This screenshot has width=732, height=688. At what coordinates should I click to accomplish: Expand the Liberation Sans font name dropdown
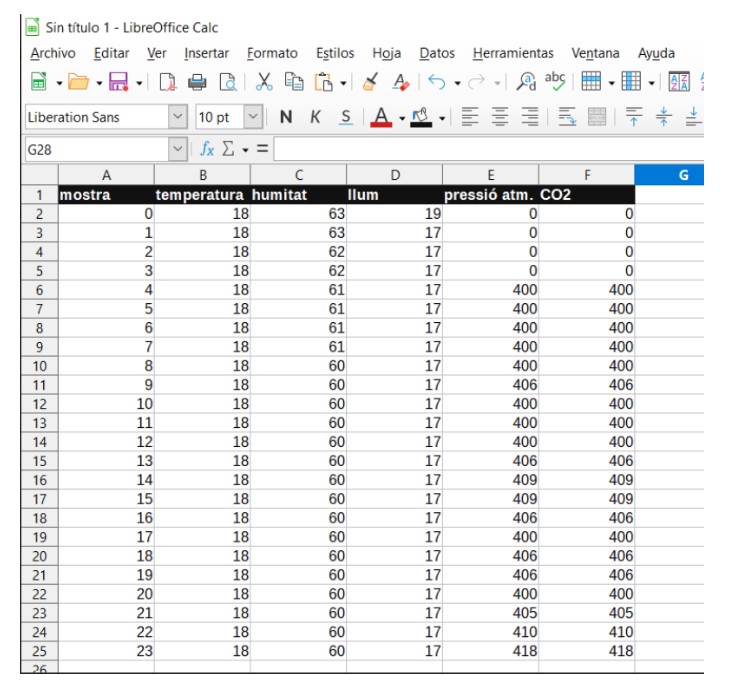point(177,118)
